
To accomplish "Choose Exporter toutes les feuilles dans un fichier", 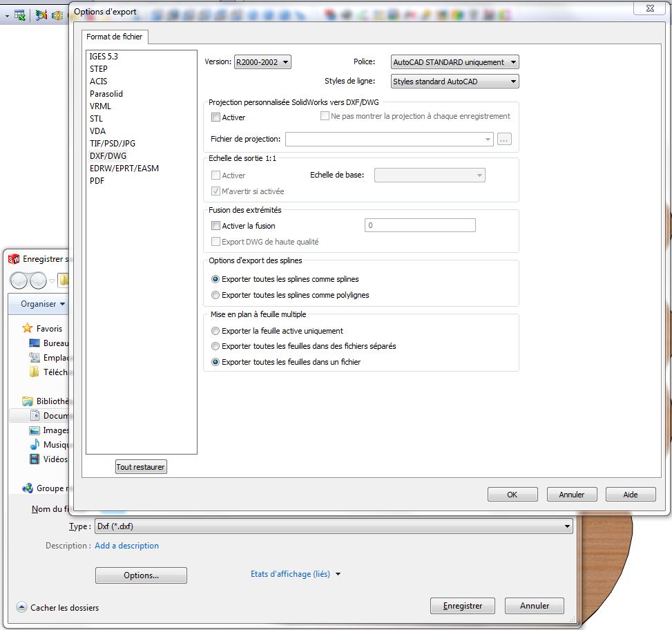I will pyautogui.click(x=215, y=362).
